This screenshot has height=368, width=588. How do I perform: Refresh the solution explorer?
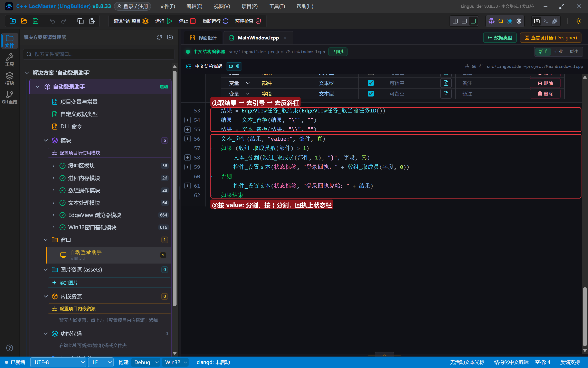coord(159,37)
